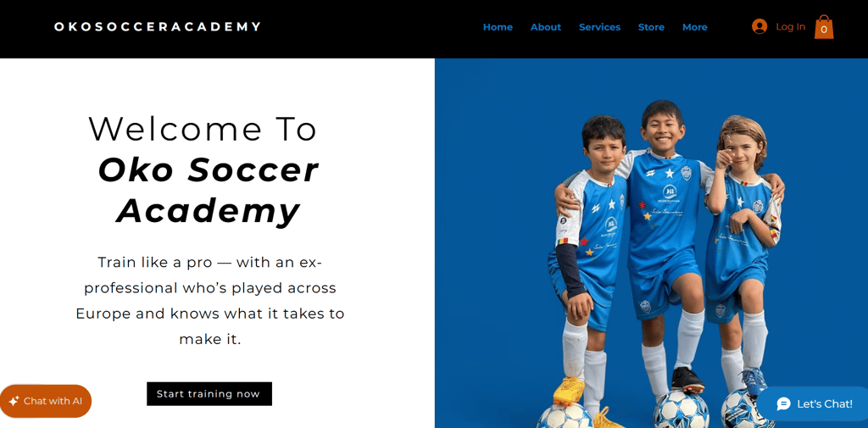868x428 pixels.
Task: Click the Train like a pro paragraph
Action: (x=210, y=301)
